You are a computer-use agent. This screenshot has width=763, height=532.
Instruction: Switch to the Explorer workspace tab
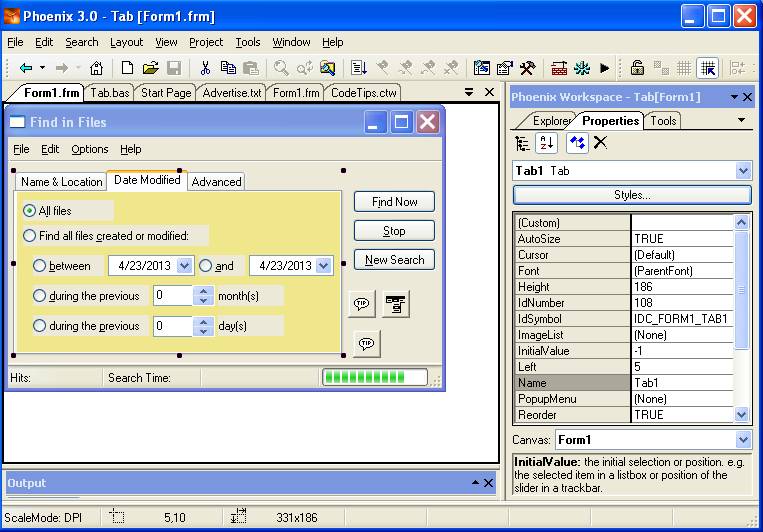(x=551, y=121)
